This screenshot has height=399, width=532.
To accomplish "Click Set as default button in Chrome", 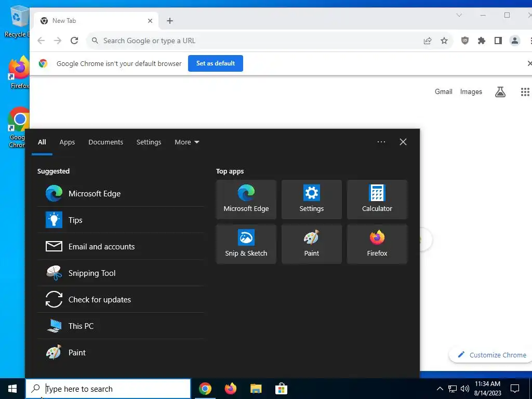I will coord(216,63).
